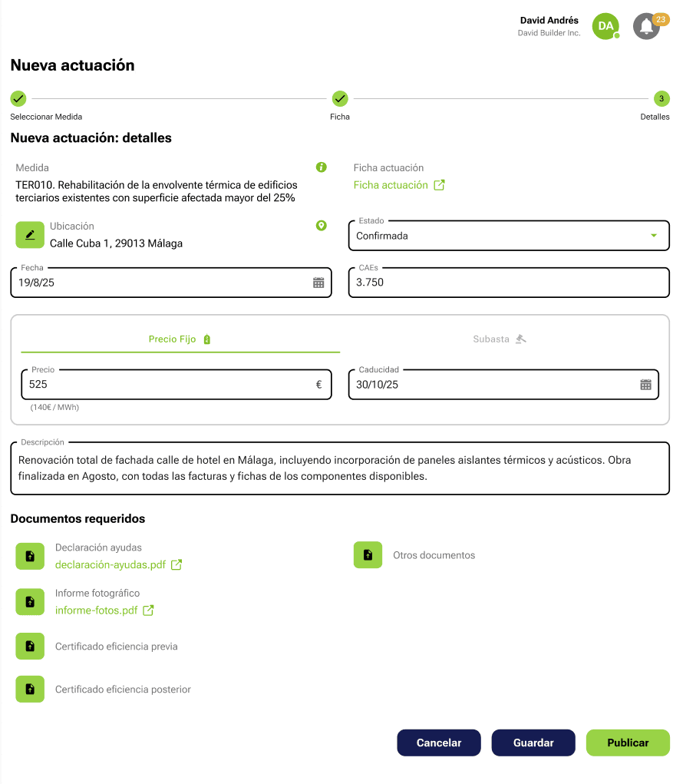Click the info icon next to Medida
The image size is (673, 784).
tap(322, 167)
